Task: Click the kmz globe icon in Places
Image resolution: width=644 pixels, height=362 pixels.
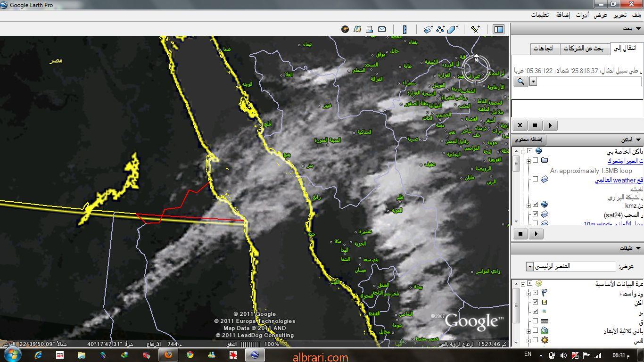Action: point(545,205)
